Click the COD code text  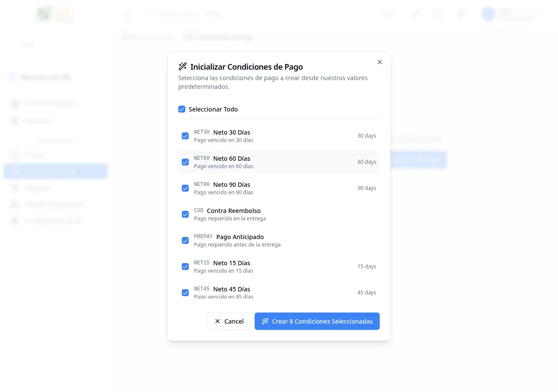pos(199,210)
